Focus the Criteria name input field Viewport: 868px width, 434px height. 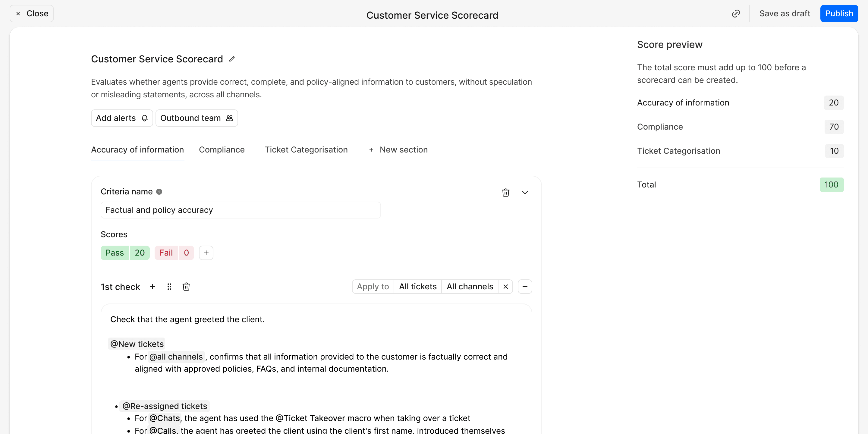[241, 210]
